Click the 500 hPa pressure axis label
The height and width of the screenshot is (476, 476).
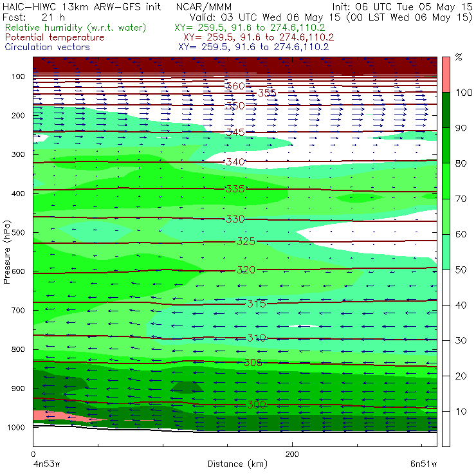coord(18,232)
